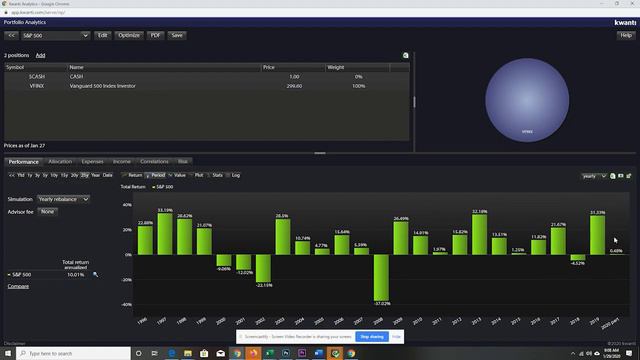The width and height of the screenshot is (640, 360).
Task: Click the VFINX pie chart circle
Action: [527, 100]
